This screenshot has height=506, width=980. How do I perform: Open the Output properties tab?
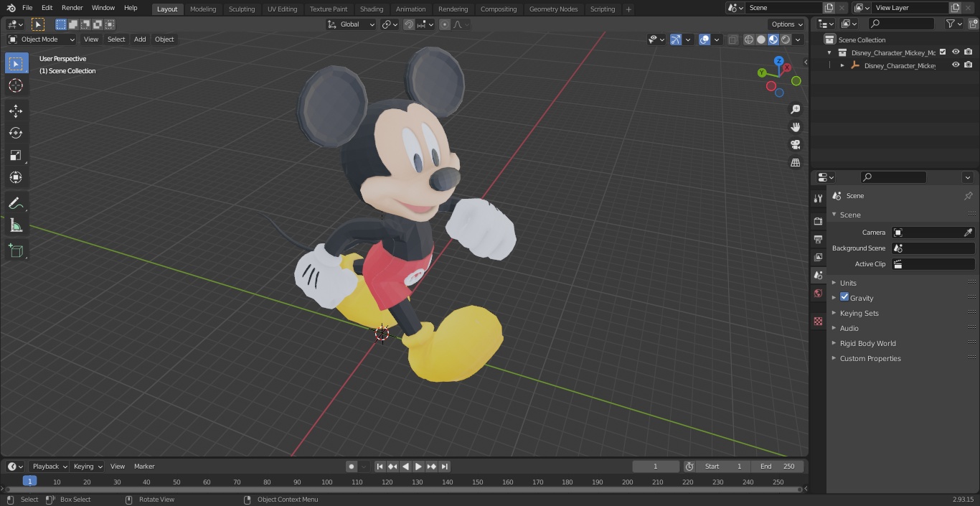coord(818,239)
